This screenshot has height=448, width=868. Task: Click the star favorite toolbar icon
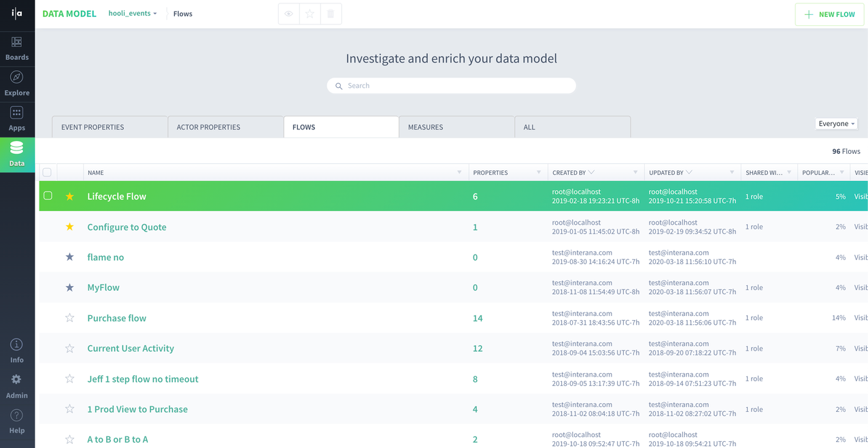pos(310,14)
